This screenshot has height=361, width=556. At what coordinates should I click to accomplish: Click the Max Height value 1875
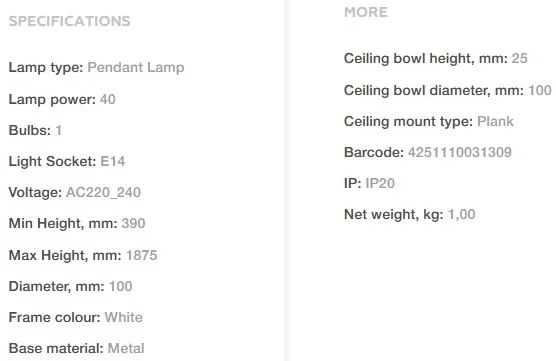point(141,255)
